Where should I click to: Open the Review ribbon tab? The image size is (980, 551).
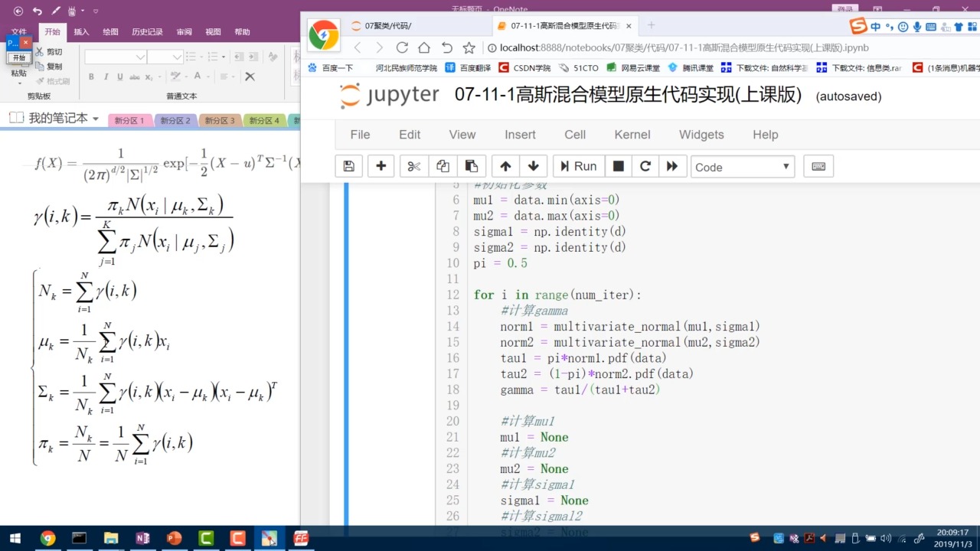tap(184, 32)
